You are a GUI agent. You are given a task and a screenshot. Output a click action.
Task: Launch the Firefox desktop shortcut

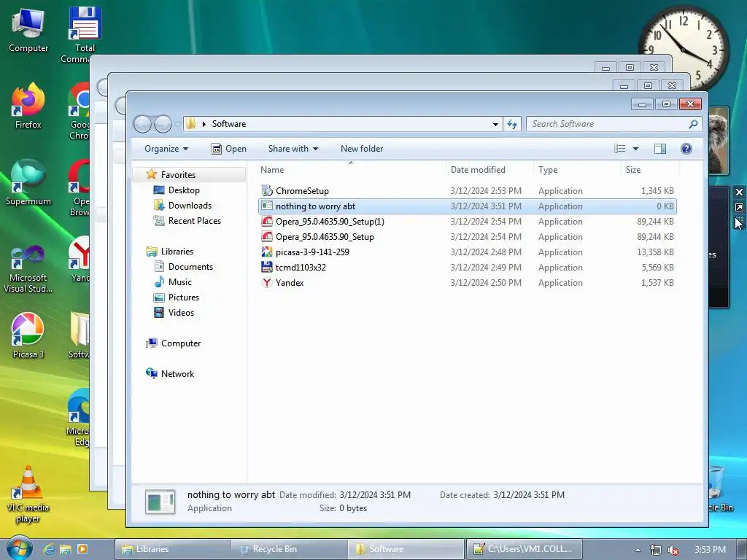click(x=28, y=106)
